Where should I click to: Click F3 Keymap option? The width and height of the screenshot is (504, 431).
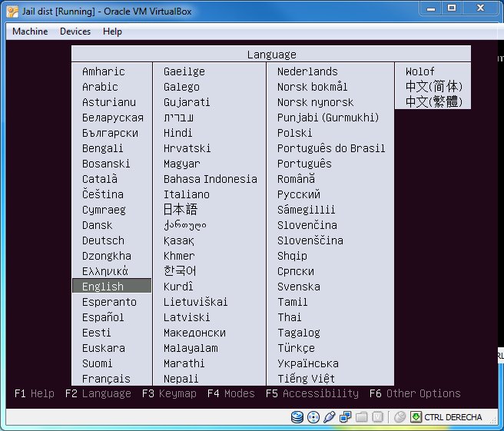click(x=169, y=393)
